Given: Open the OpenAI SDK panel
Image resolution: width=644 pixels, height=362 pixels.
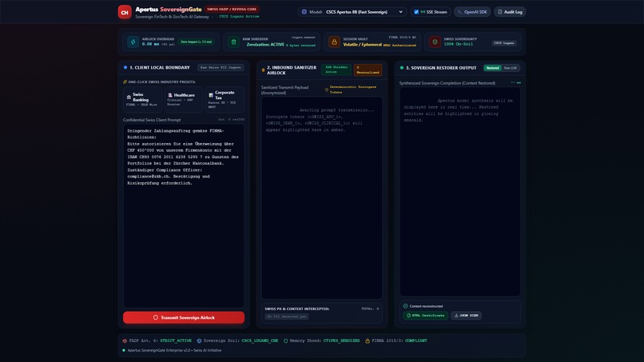Looking at the screenshot, I should (472, 12).
